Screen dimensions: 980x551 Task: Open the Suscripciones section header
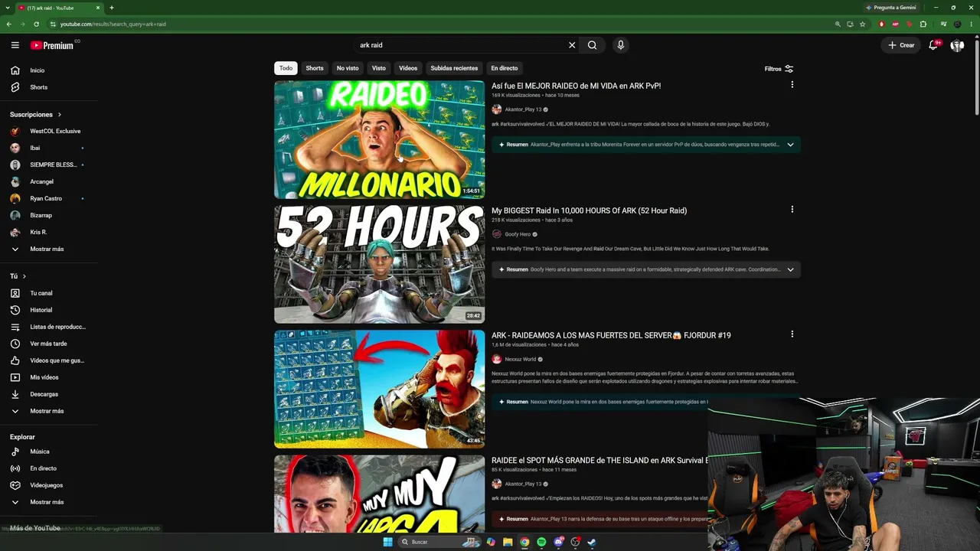point(35,115)
